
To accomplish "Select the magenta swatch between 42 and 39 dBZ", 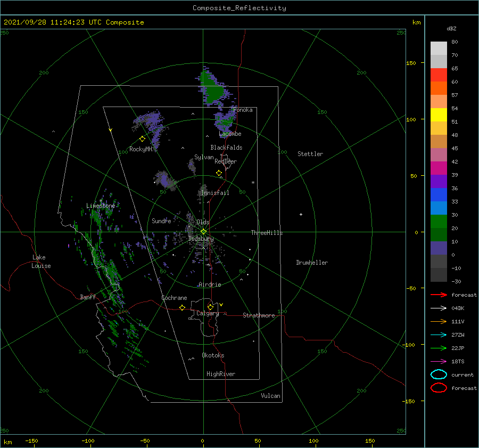I will pos(439,168).
